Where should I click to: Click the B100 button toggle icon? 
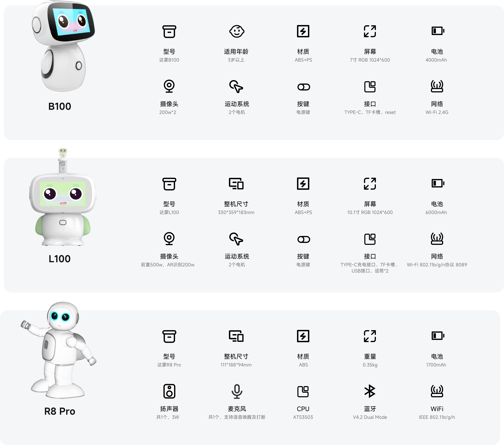[304, 87]
